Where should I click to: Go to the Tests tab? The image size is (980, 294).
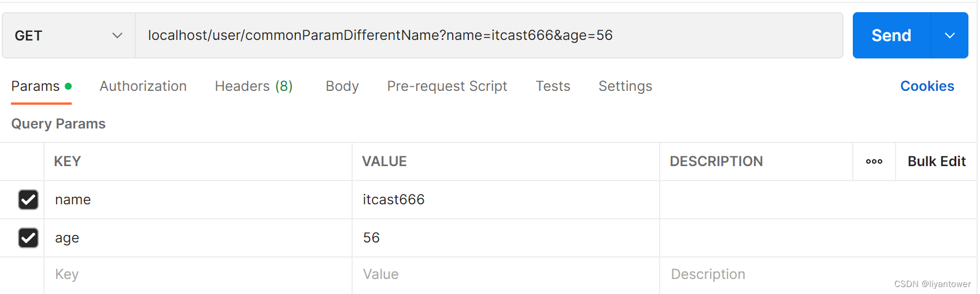553,86
